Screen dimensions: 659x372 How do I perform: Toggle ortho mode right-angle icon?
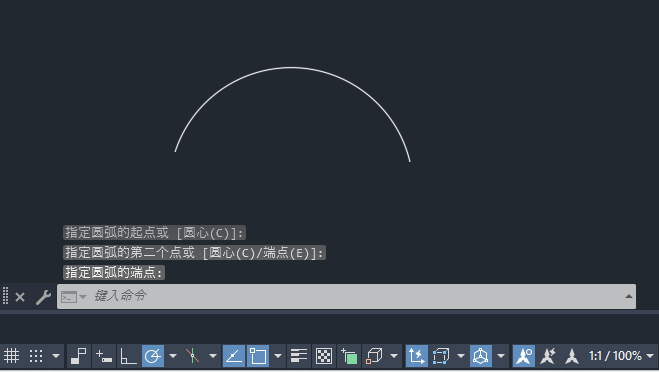[128, 356]
